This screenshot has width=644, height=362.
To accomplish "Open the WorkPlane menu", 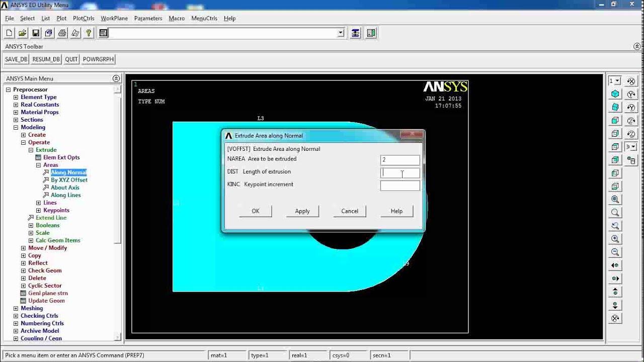I will (114, 18).
